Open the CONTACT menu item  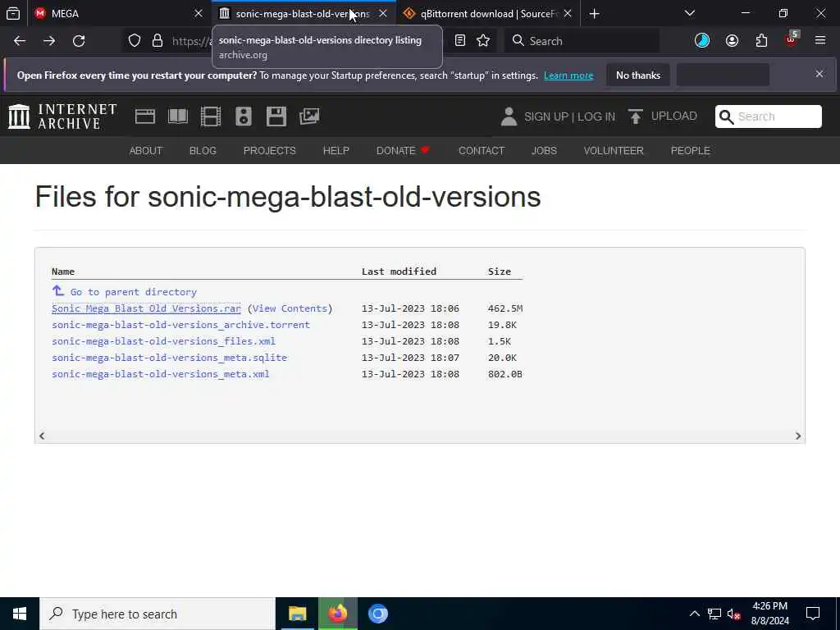[481, 151]
